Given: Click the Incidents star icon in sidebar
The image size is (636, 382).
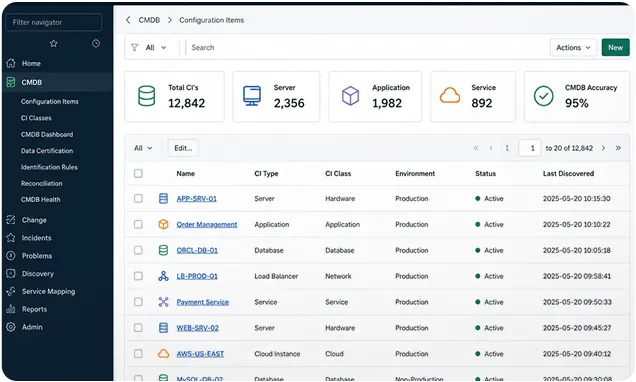Looking at the screenshot, I should coord(11,238).
